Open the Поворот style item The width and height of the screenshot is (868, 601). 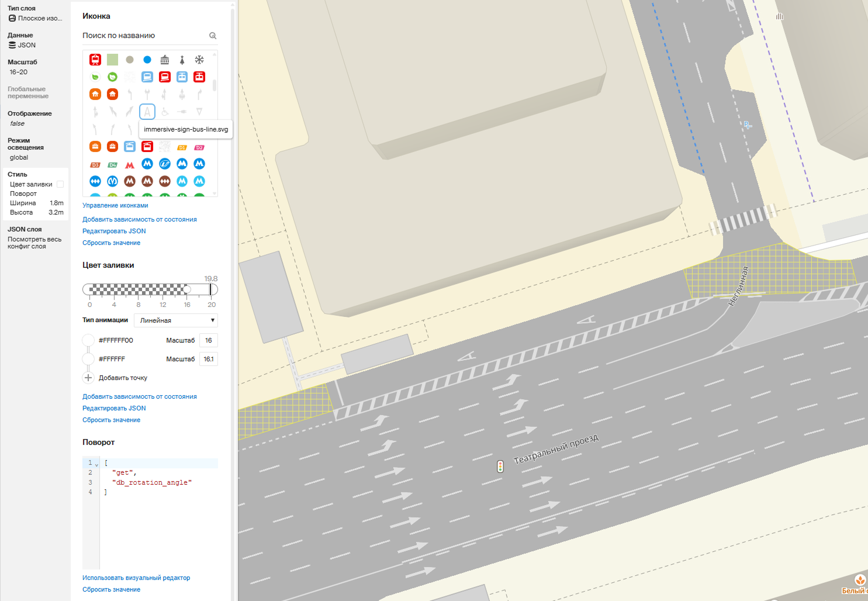23,194
